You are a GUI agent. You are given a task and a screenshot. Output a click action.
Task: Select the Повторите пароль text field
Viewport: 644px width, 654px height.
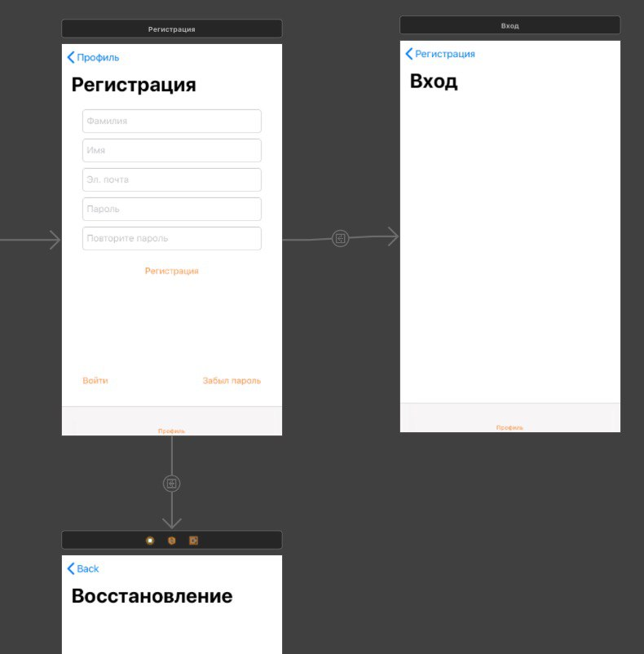pos(172,238)
